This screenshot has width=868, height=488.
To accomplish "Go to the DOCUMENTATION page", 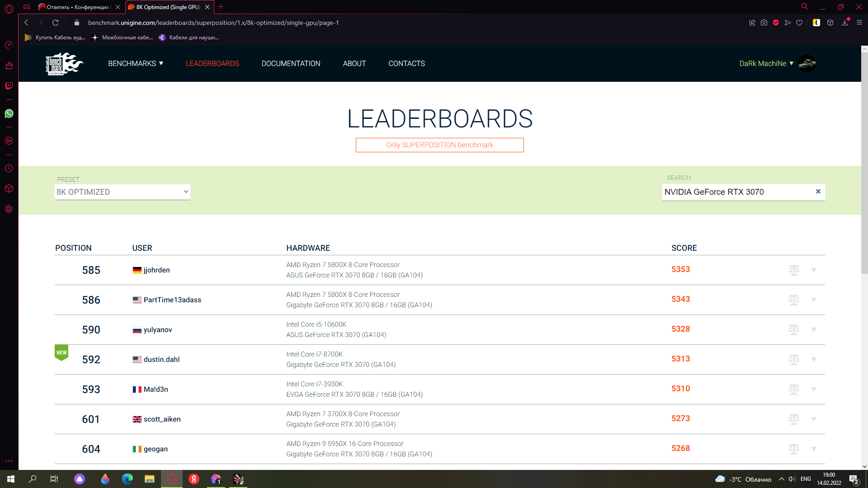I will click(291, 64).
